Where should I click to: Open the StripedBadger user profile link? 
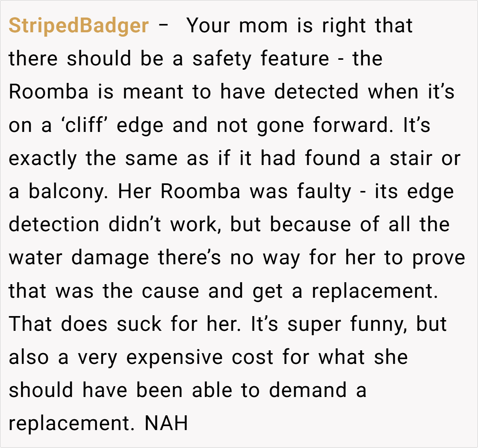pos(78,26)
